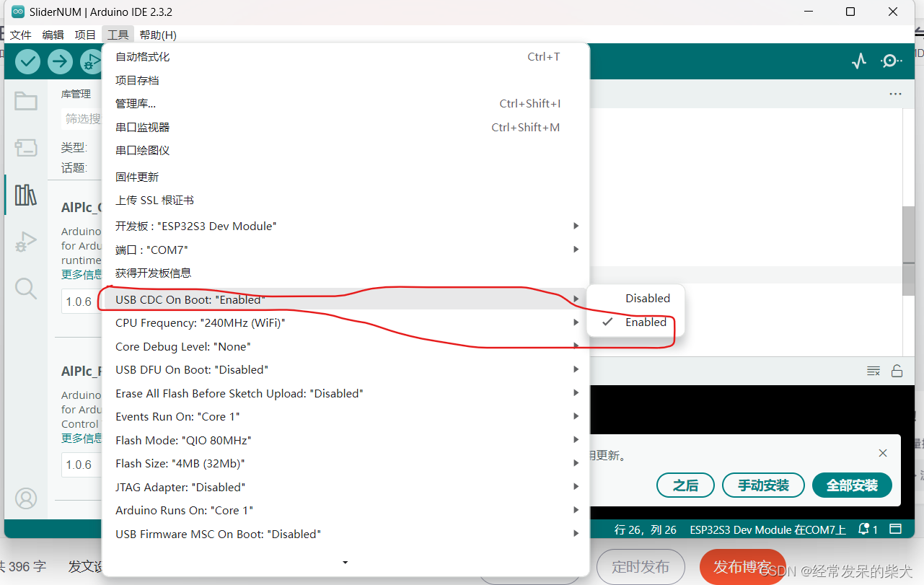Screen dimensions: 924x585
Task: Open the Debug sidebar icon
Action: coord(26,242)
